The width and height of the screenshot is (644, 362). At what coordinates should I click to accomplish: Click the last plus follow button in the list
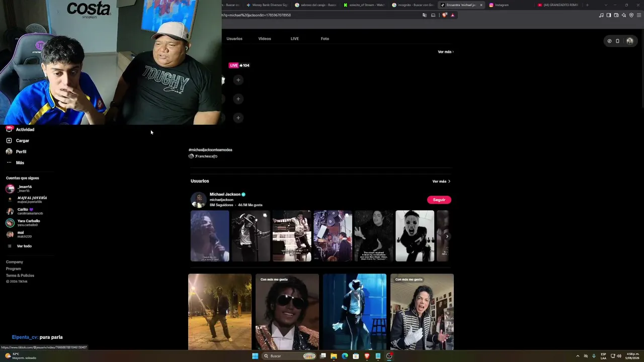point(238,118)
